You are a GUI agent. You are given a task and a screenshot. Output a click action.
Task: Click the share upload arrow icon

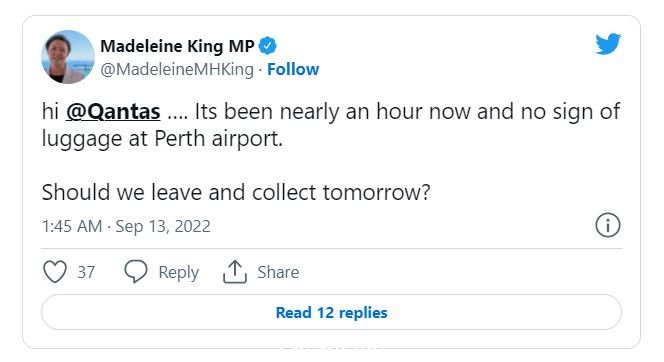pos(235,271)
